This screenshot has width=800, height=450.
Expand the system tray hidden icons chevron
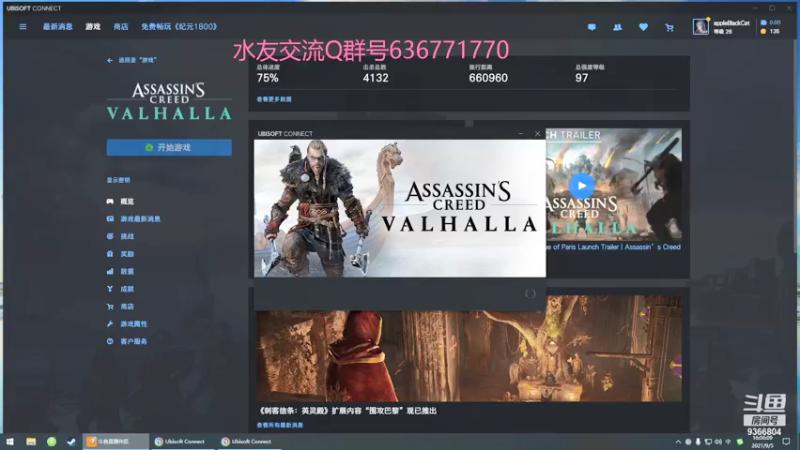678,442
